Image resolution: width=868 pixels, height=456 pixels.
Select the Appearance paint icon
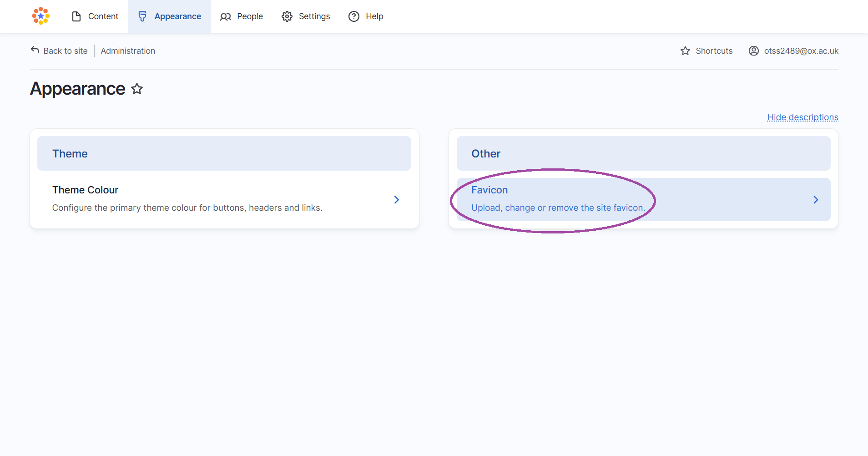coord(142,16)
